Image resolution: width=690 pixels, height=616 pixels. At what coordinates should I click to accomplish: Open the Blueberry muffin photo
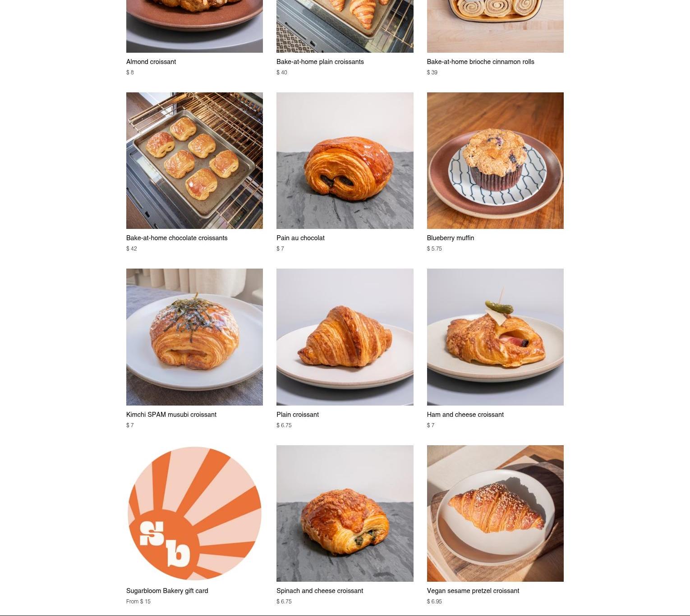coord(495,160)
